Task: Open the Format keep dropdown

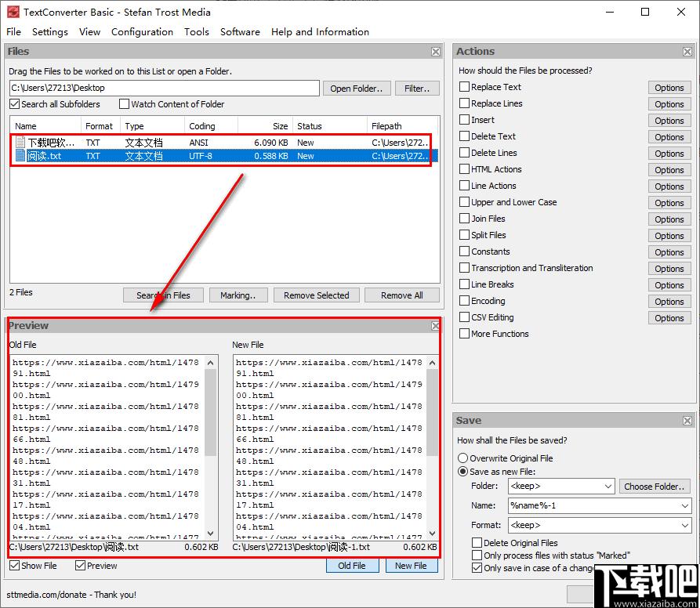Action: (685, 526)
